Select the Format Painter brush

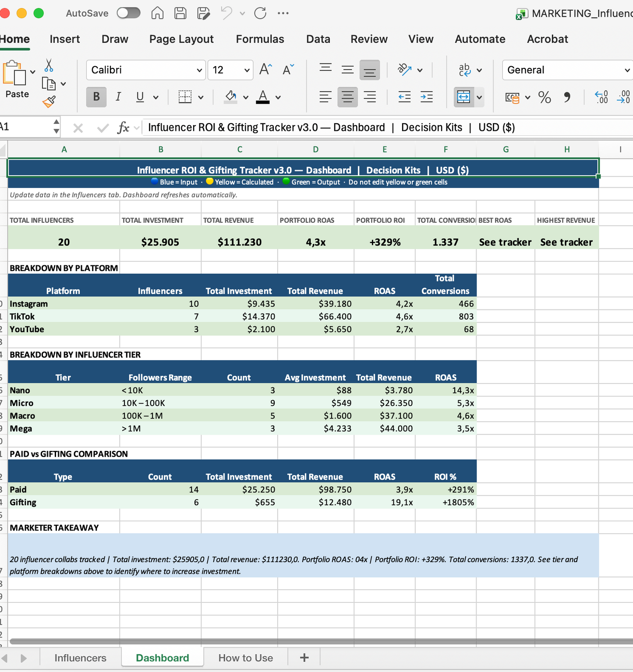pos(49,102)
